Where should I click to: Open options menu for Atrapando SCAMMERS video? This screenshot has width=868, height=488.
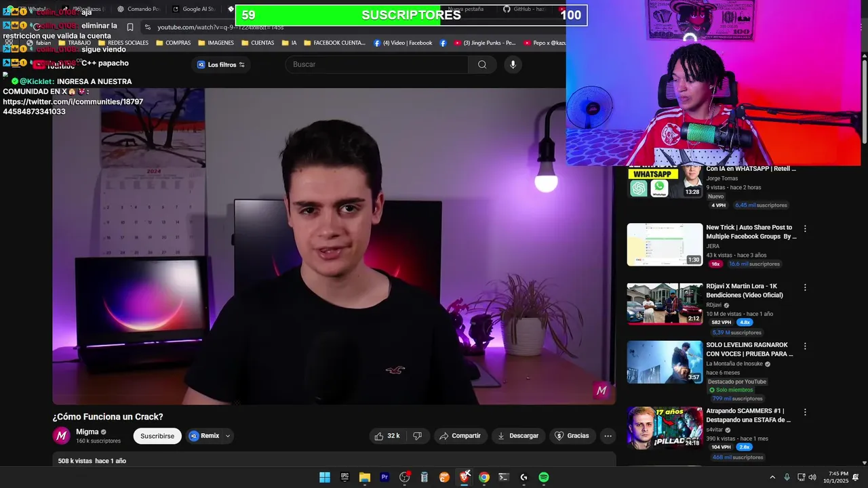[805, 412]
